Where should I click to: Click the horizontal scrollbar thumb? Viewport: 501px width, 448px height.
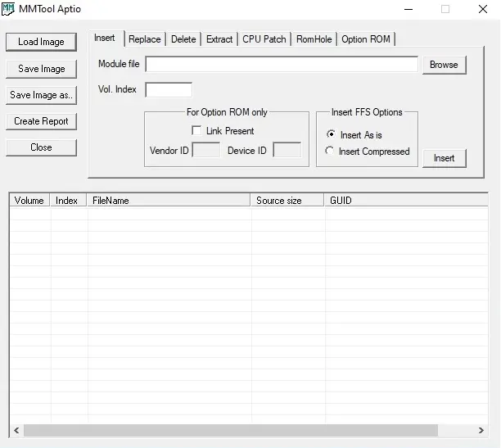coord(231,431)
